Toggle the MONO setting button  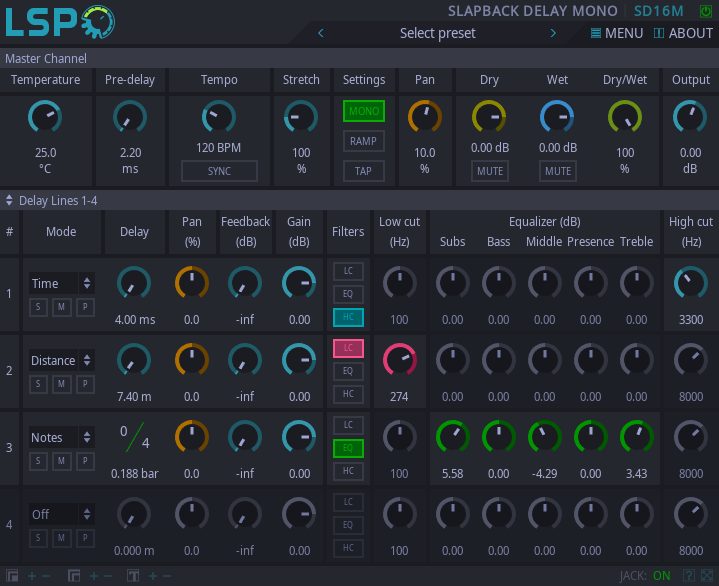point(363,111)
